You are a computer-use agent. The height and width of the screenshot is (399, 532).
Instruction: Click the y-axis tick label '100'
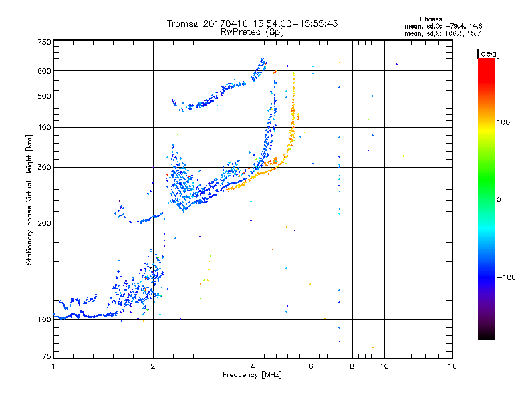coord(44,319)
